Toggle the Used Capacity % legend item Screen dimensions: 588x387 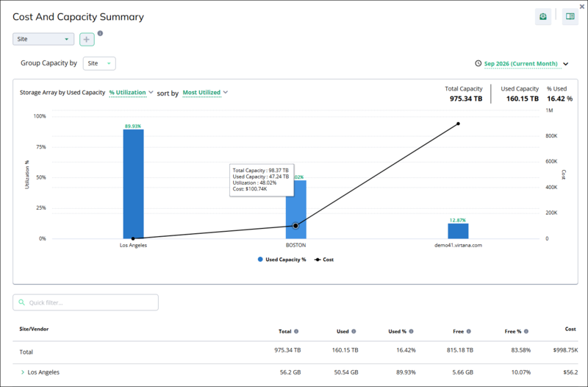[282, 260]
